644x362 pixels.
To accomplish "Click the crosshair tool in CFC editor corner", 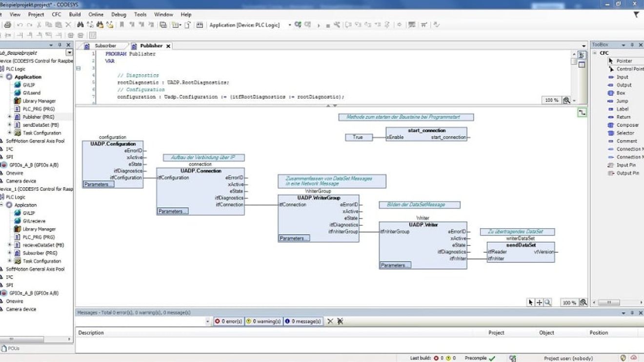I will pyautogui.click(x=540, y=302).
